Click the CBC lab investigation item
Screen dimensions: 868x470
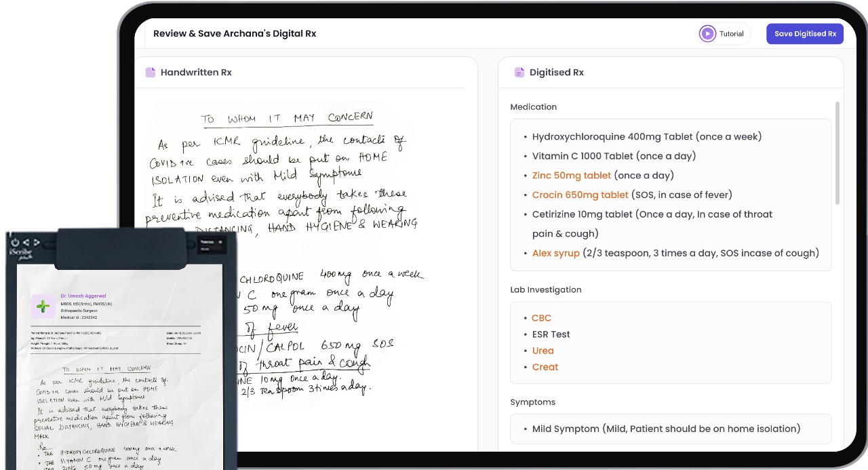[x=541, y=318]
